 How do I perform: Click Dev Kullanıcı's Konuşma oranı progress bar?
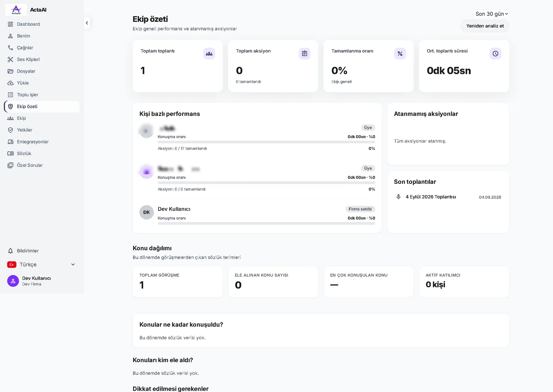[x=266, y=223]
